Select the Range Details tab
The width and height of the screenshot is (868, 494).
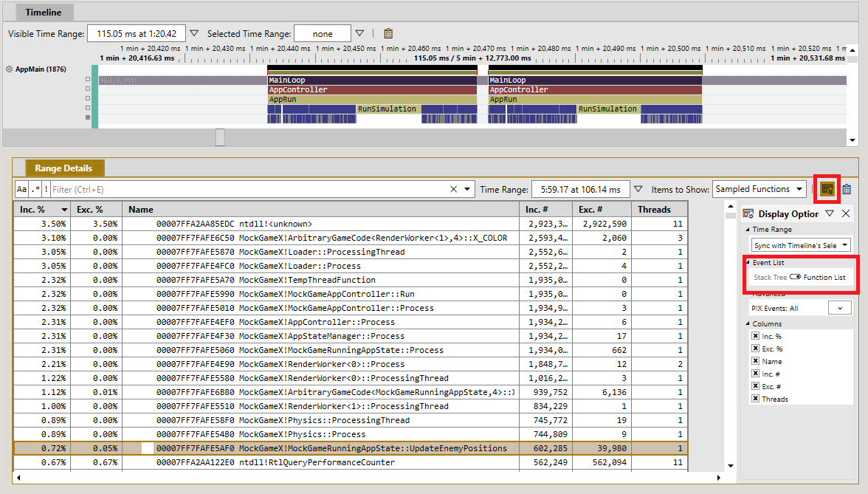coord(63,168)
